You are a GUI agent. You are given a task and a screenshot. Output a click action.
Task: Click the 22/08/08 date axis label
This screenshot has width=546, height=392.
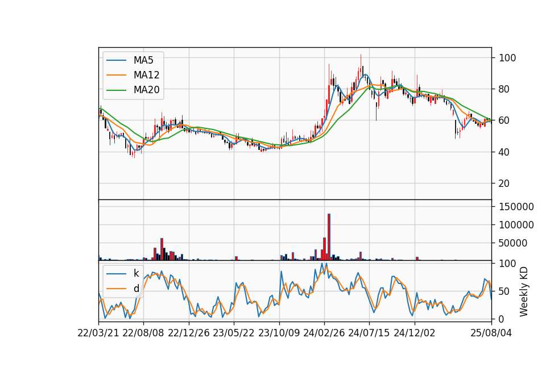tap(143, 333)
